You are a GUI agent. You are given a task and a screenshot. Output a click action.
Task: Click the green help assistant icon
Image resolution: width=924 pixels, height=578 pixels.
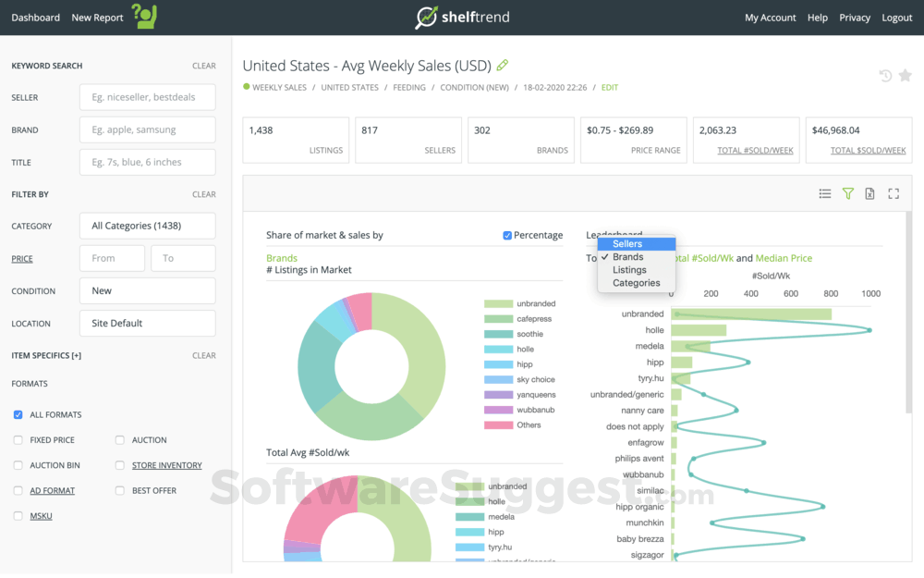tap(144, 16)
